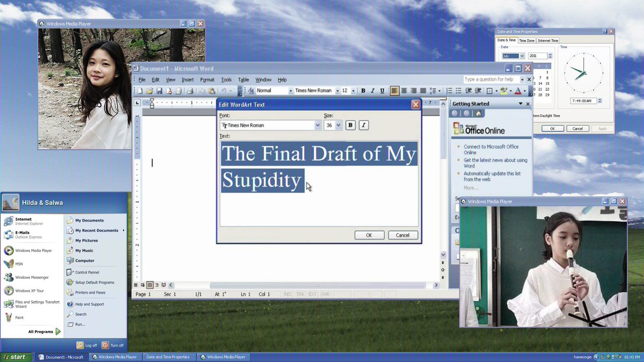This screenshot has height=362, width=644.
Task: Click the Highlight marker icon in Word
Action: [x=503, y=91]
